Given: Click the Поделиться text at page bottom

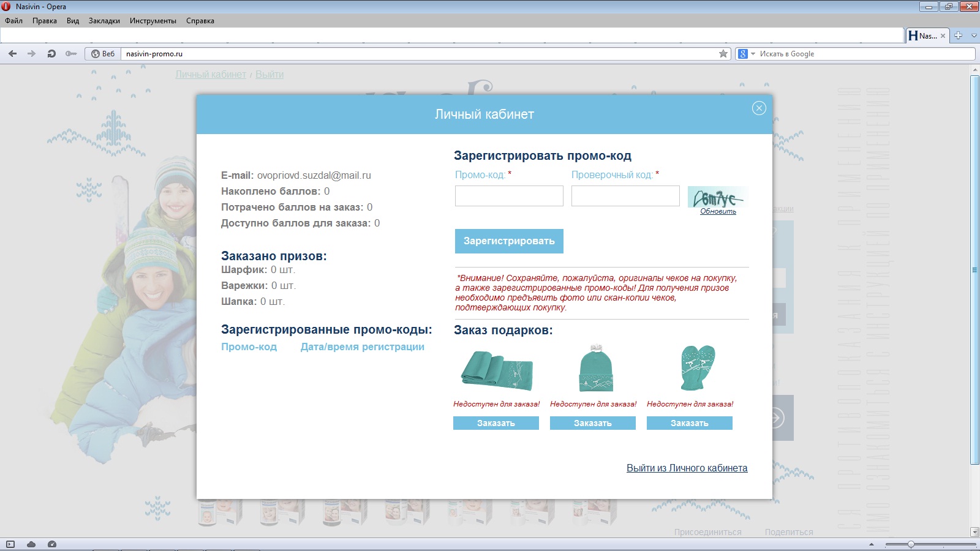Looking at the screenshot, I should tap(788, 532).
